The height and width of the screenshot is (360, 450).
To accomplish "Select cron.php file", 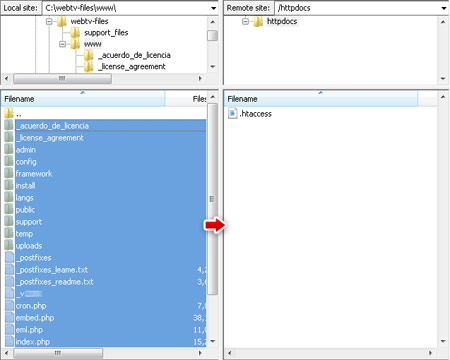I will (104, 306).
